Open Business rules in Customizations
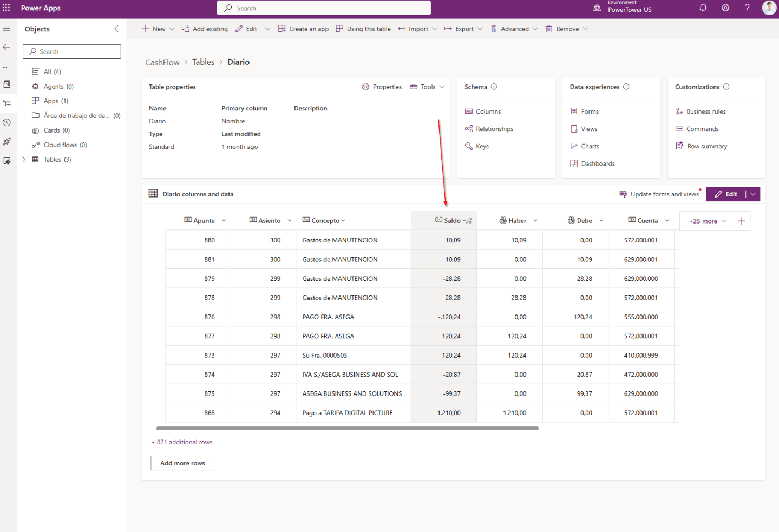The height and width of the screenshot is (532, 779). (x=705, y=111)
